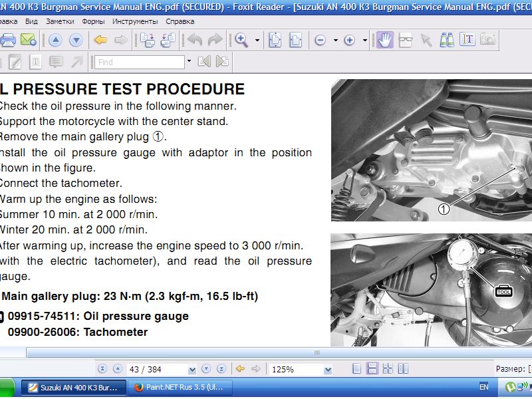The width and height of the screenshot is (532, 399).
Task: Select the Hand tool
Action: pos(385,40)
